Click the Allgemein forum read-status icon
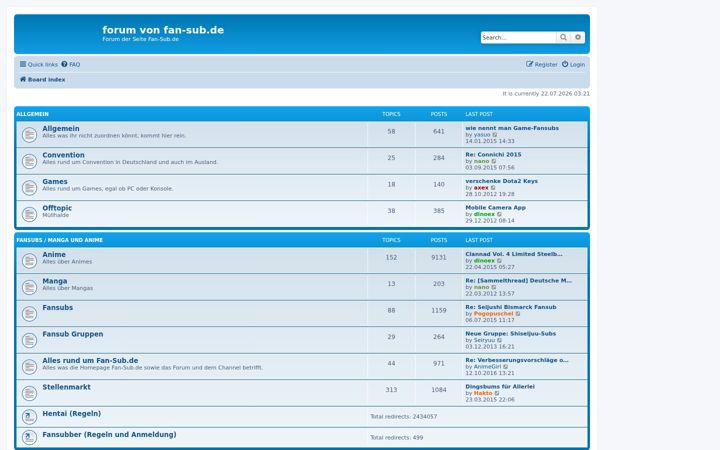The width and height of the screenshot is (720, 450). 29,135
